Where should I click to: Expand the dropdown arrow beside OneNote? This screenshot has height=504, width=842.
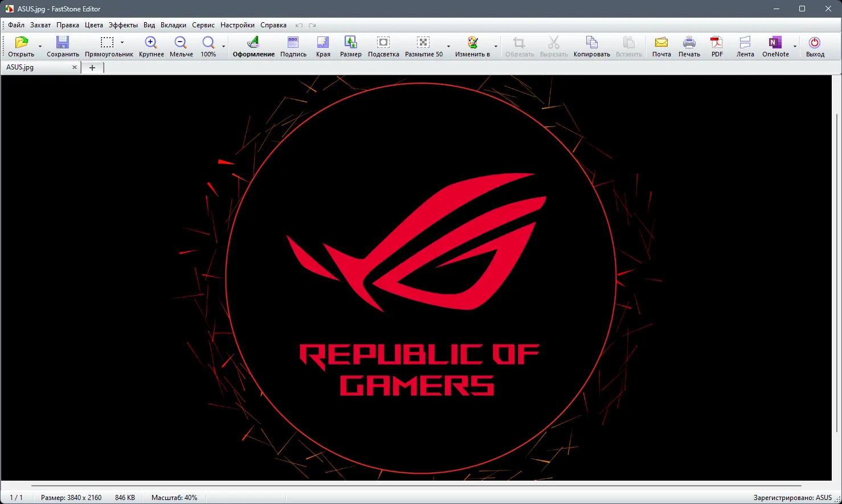pyautogui.click(x=795, y=46)
